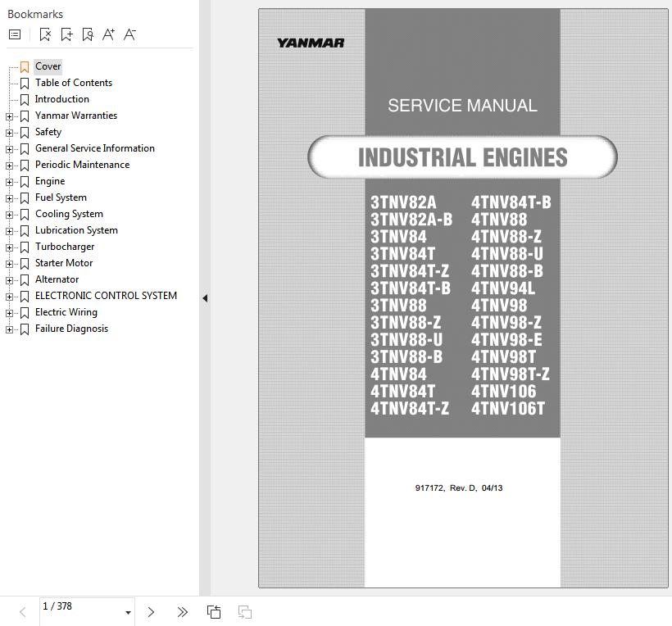Click the go to next view icon
This screenshot has height=626, width=672.
coord(245,612)
